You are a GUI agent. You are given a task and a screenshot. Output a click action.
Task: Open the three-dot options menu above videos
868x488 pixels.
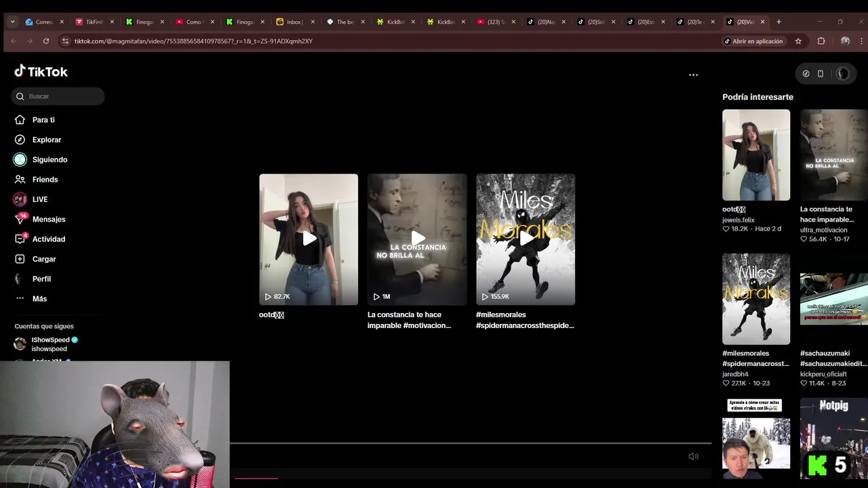coord(693,75)
